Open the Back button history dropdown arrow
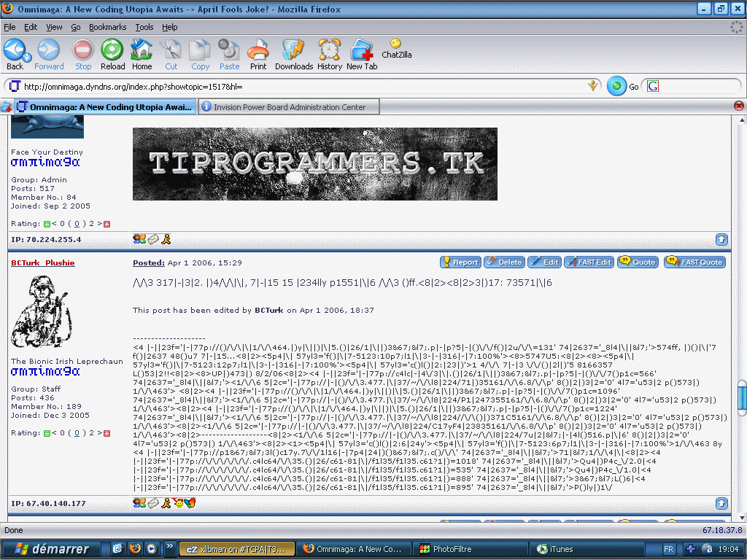The height and width of the screenshot is (560, 747). (28, 58)
